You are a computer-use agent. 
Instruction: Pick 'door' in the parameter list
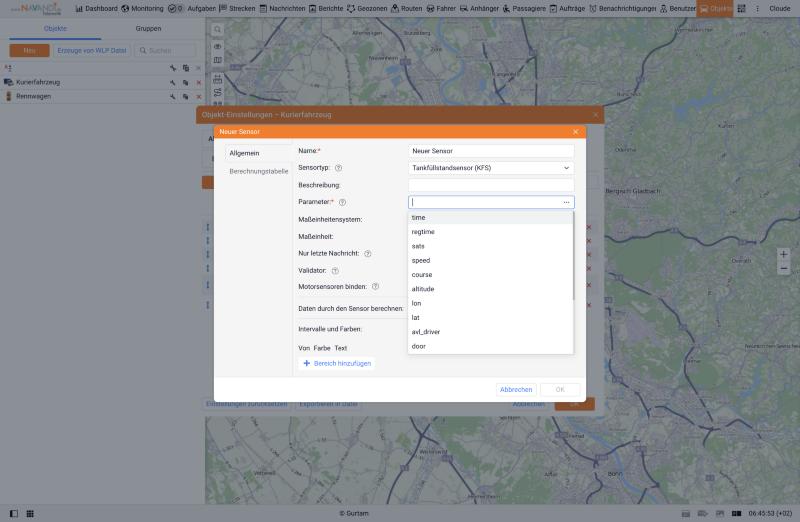click(490, 346)
